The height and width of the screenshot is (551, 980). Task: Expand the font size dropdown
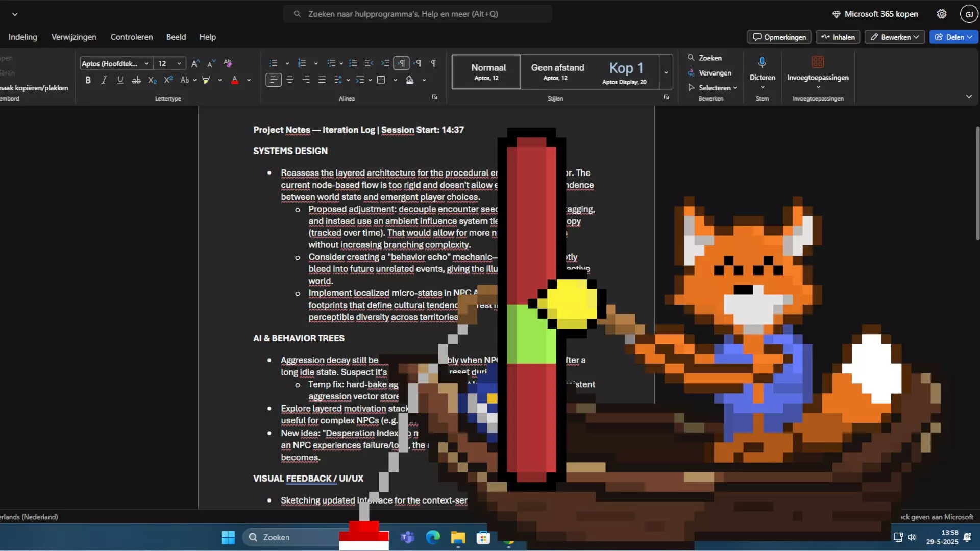click(179, 63)
